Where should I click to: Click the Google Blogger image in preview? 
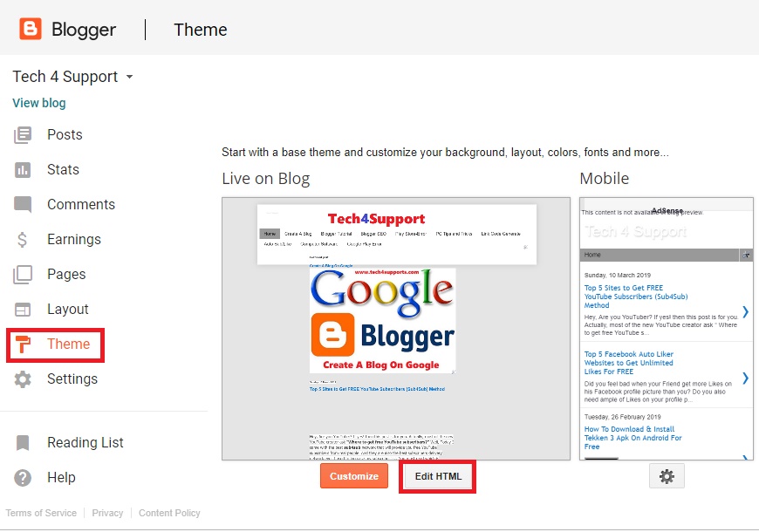[382, 320]
